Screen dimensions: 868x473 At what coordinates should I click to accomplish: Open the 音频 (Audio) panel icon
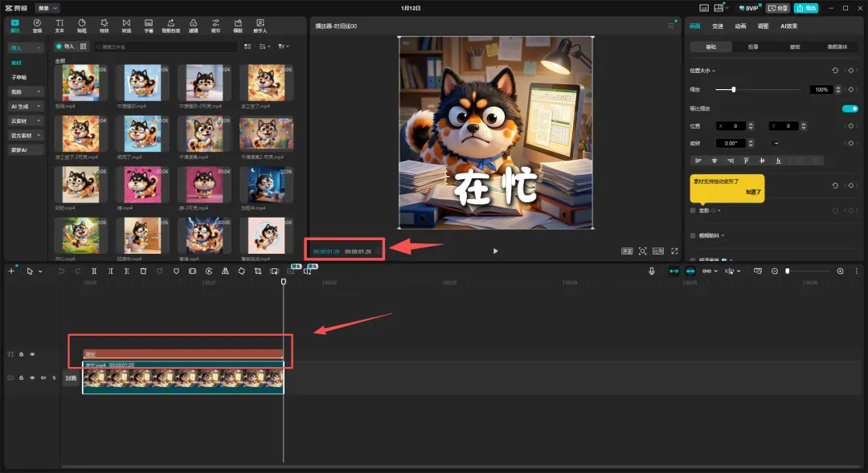(x=37, y=26)
